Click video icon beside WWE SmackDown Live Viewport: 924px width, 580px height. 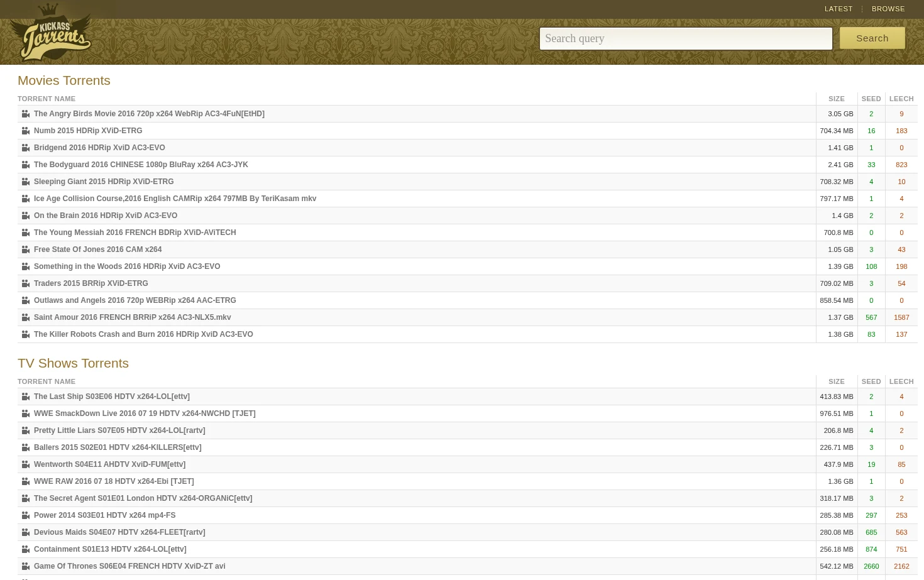click(x=26, y=413)
